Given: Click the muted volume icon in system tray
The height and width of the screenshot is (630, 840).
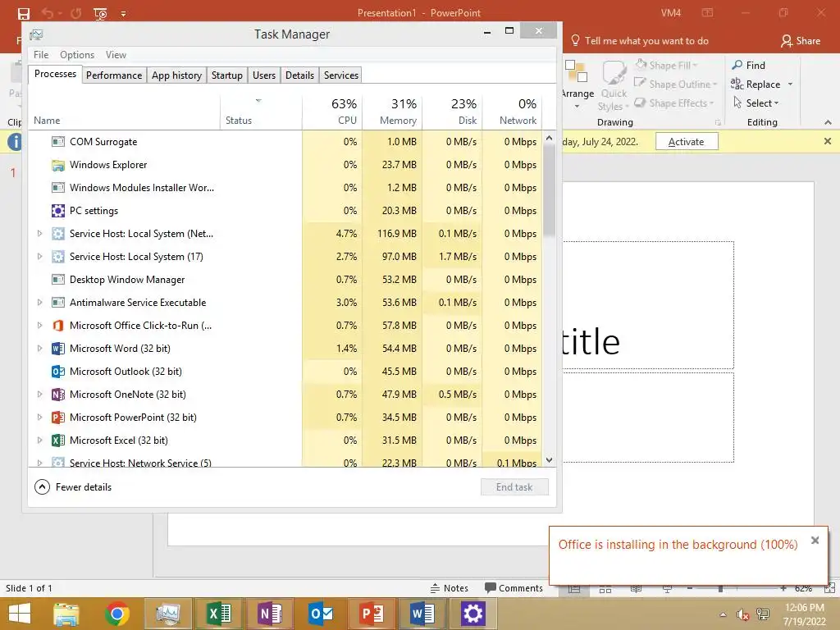Looking at the screenshot, I should click(742, 614).
